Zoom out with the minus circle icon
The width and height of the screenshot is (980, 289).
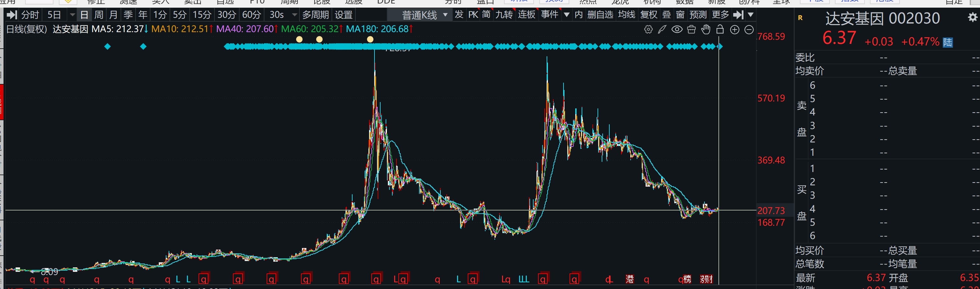coord(749,29)
